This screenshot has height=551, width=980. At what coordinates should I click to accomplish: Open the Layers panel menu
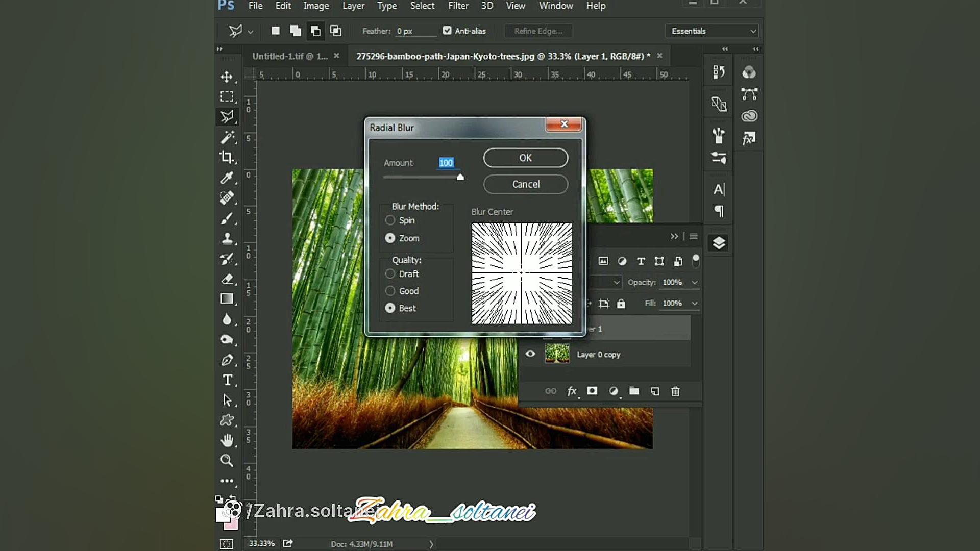(694, 236)
